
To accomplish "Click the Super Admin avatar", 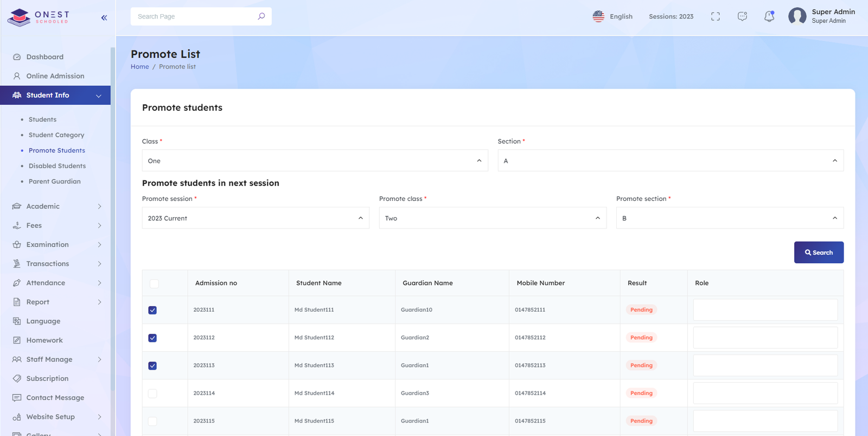I will [797, 16].
